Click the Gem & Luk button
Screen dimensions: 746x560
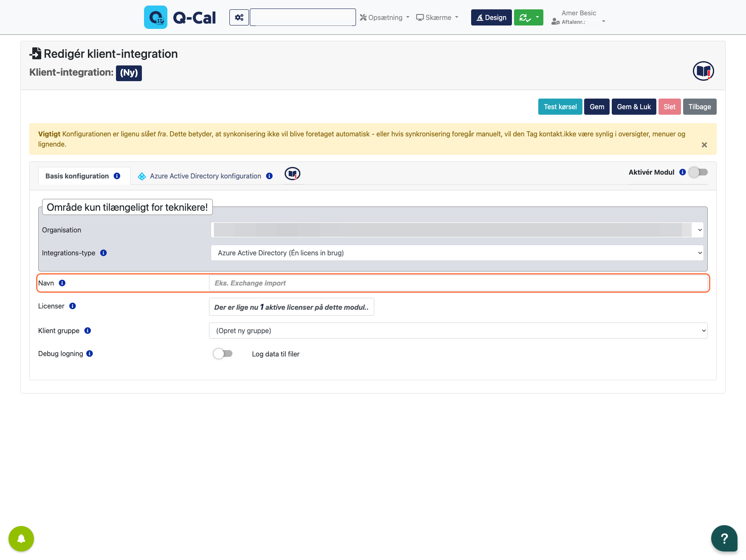[634, 107]
